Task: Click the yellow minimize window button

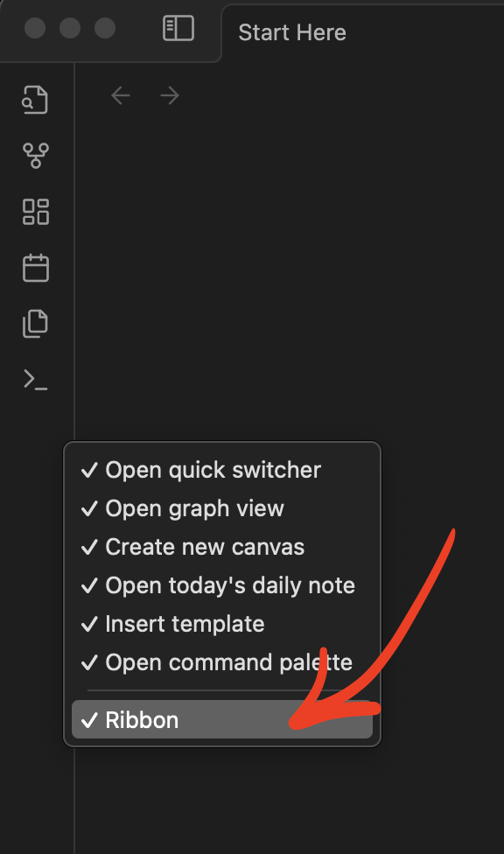Action: click(x=70, y=28)
